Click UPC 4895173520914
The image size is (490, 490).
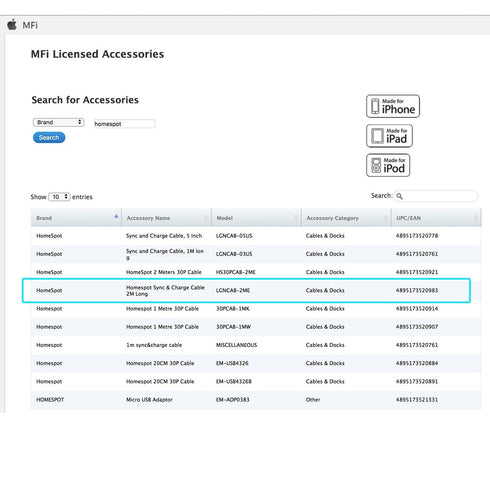(x=417, y=309)
